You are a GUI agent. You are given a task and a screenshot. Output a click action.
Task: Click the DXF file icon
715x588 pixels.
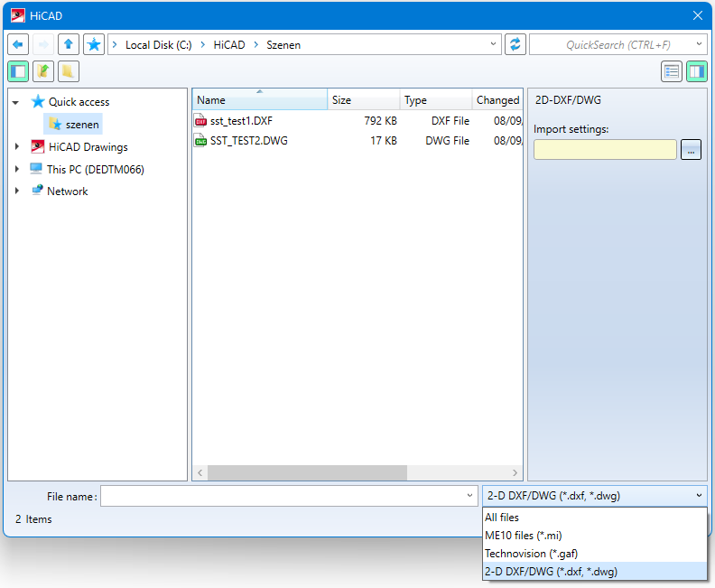pos(200,120)
